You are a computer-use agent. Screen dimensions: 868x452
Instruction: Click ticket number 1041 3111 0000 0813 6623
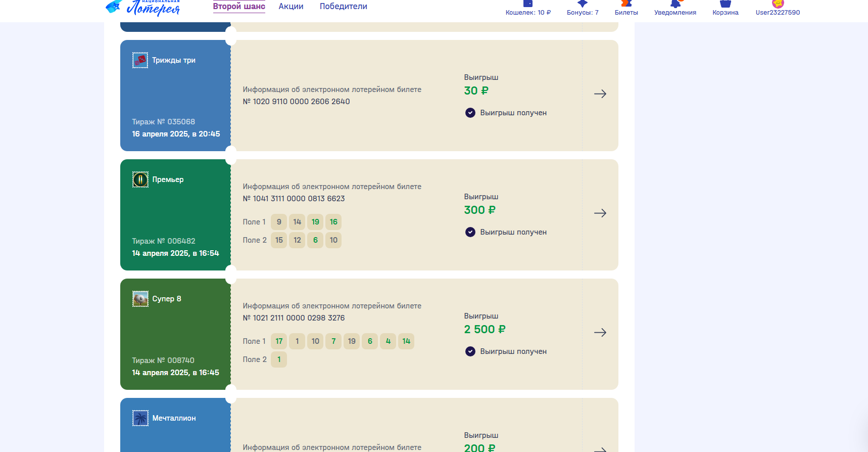coord(294,199)
